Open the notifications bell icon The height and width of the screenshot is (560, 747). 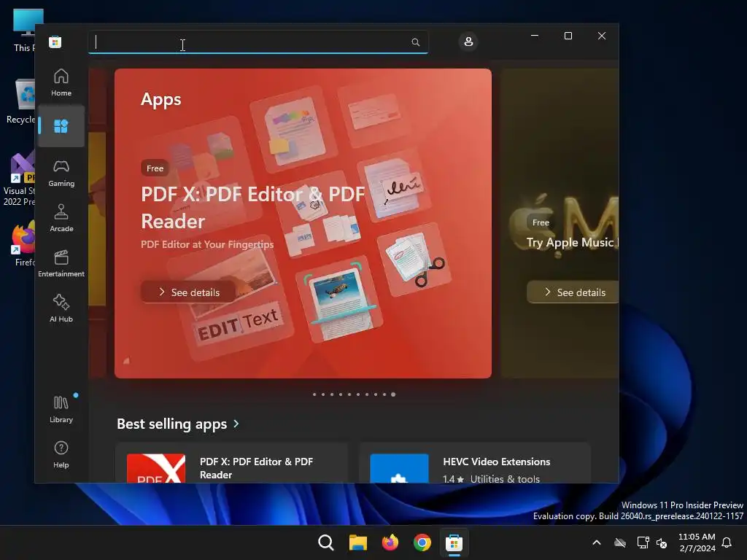[x=727, y=542]
